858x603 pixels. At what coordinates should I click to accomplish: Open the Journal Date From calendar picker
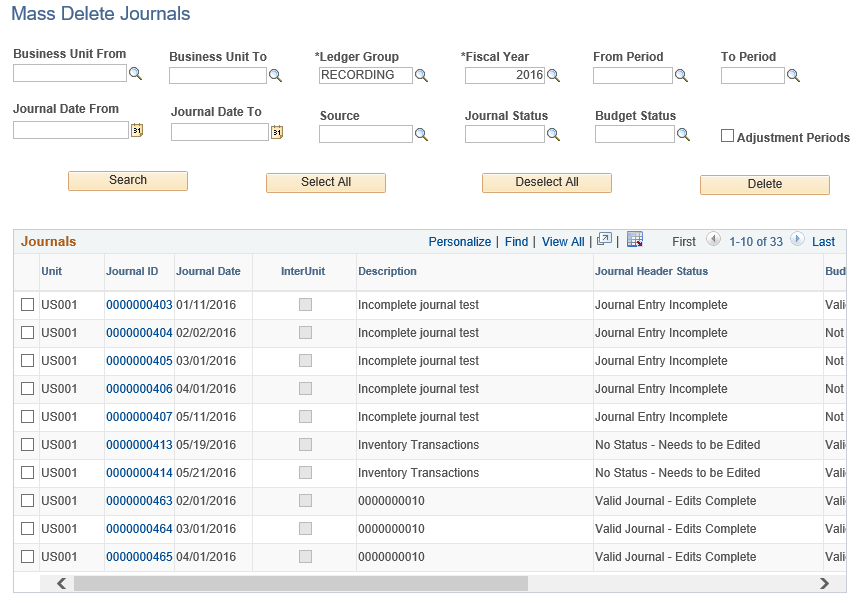137,130
